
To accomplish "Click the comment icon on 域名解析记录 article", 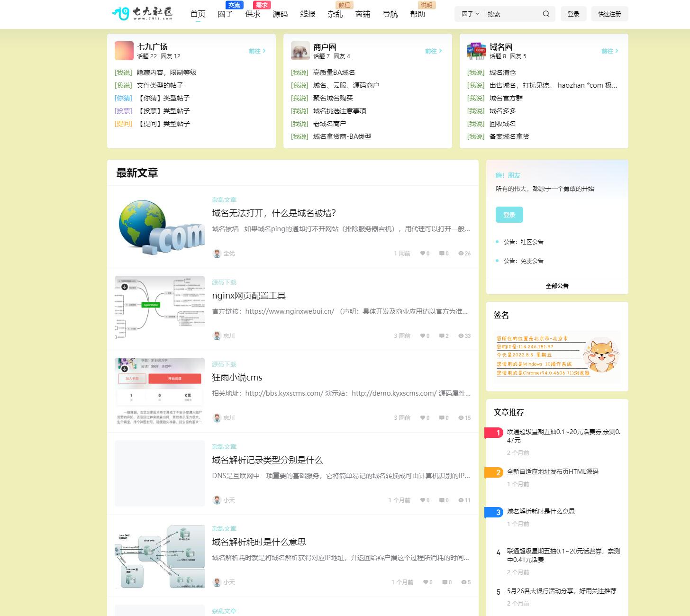I will tap(442, 500).
